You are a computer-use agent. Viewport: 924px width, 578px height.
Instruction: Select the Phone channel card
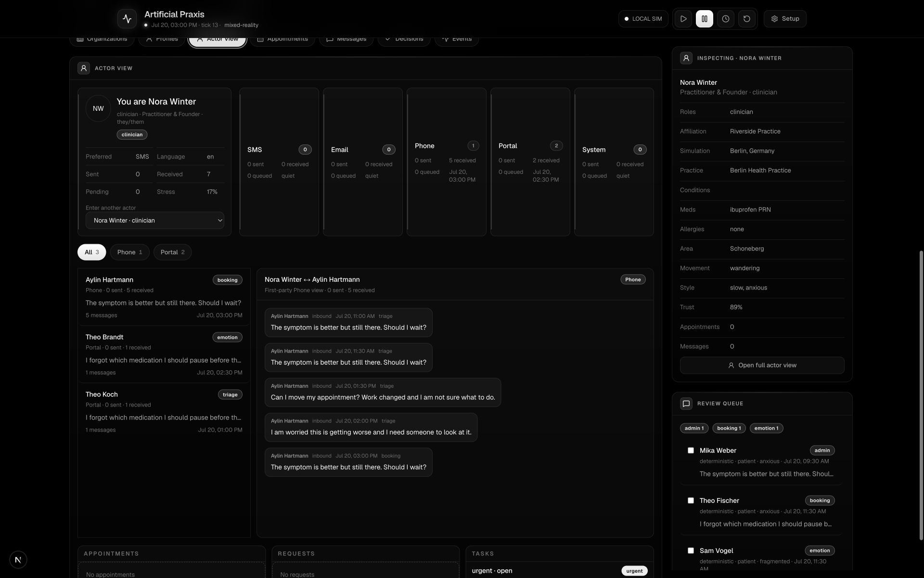[x=447, y=162]
